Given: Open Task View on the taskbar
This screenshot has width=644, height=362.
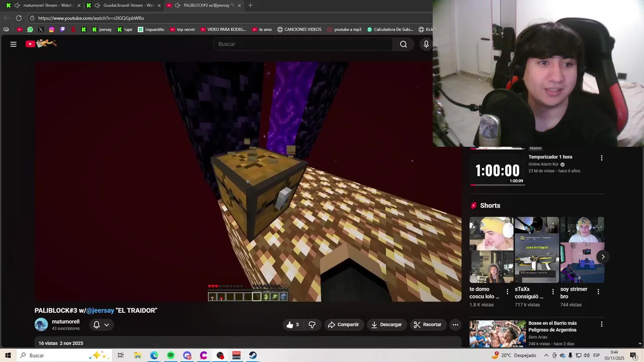Looking at the screenshot, I should 121,355.
